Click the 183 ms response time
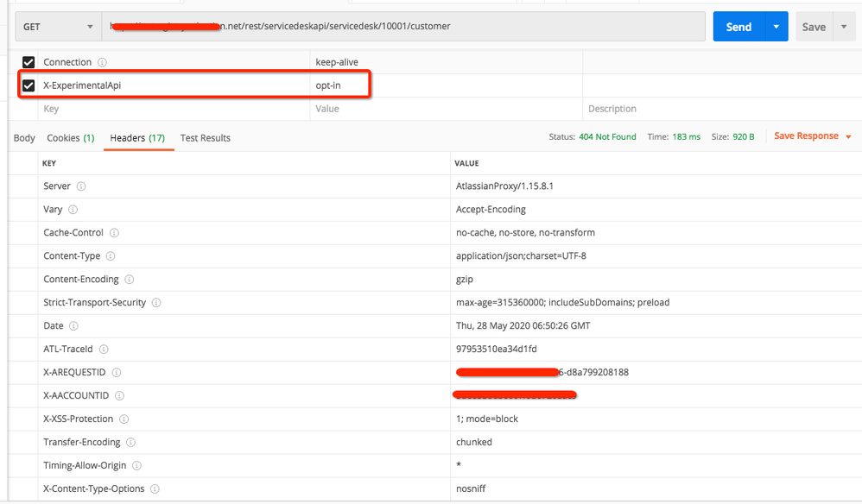This screenshot has width=862, height=504. pos(686,136)
